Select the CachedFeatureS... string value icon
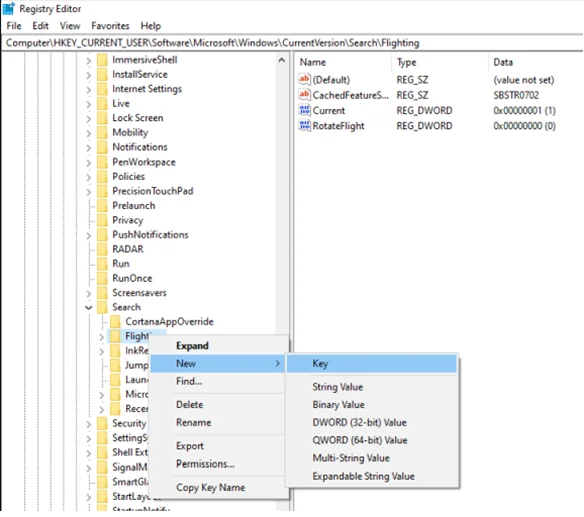 point(304,95)
